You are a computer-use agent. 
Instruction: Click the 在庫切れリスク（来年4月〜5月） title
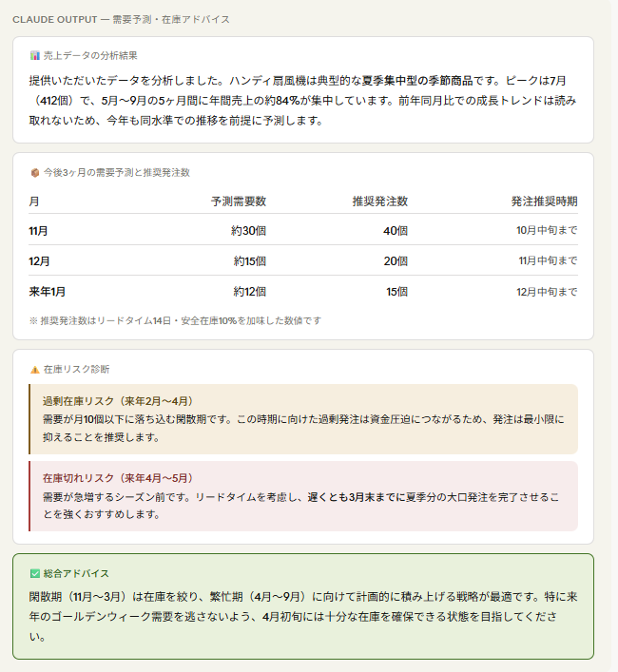pyautogui.click(x=118, y=478)
